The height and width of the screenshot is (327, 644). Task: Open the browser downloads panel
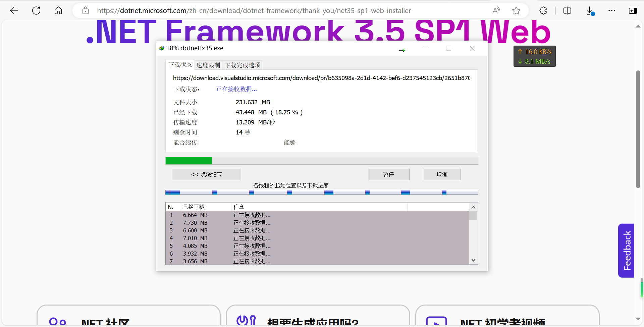(590, 11)
